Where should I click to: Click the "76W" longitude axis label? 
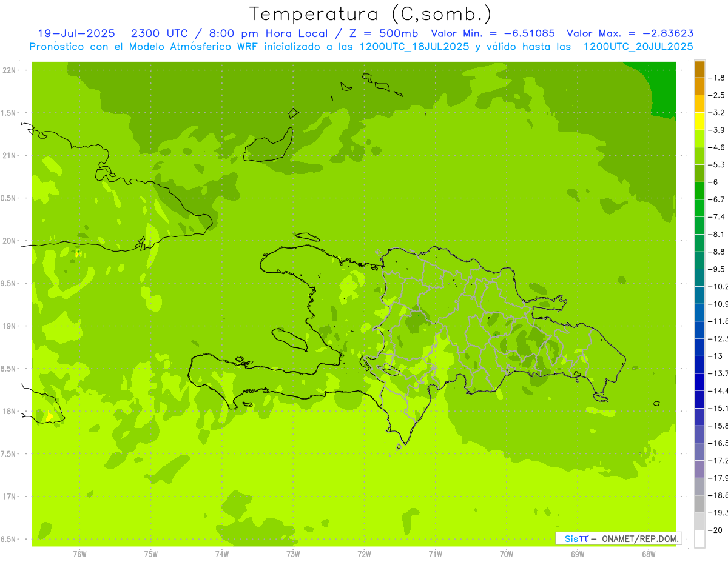tap(79, 554)
